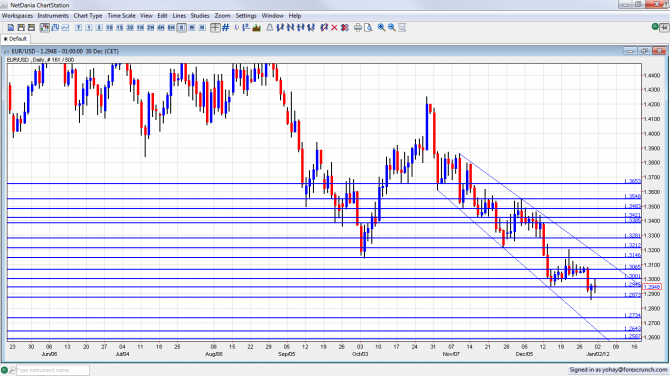Select the Default workspace tab
The width and height of the screenshot is (670, 376).
(15, 39)
